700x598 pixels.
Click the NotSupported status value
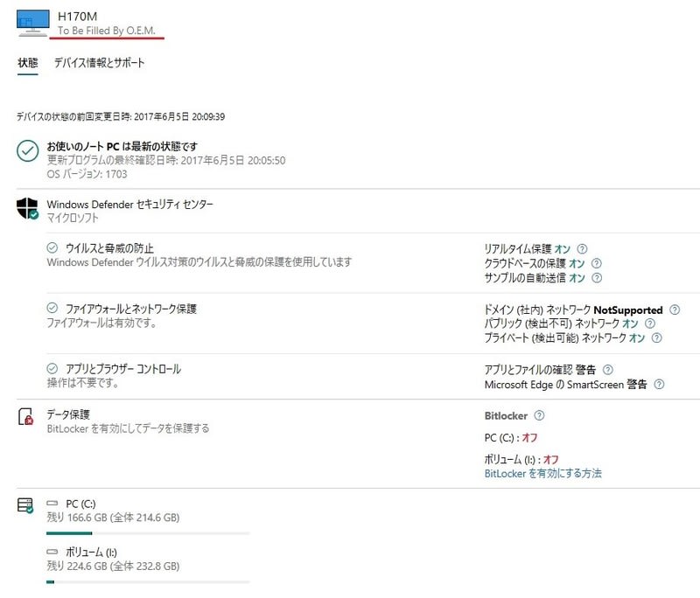pos(628,309)
